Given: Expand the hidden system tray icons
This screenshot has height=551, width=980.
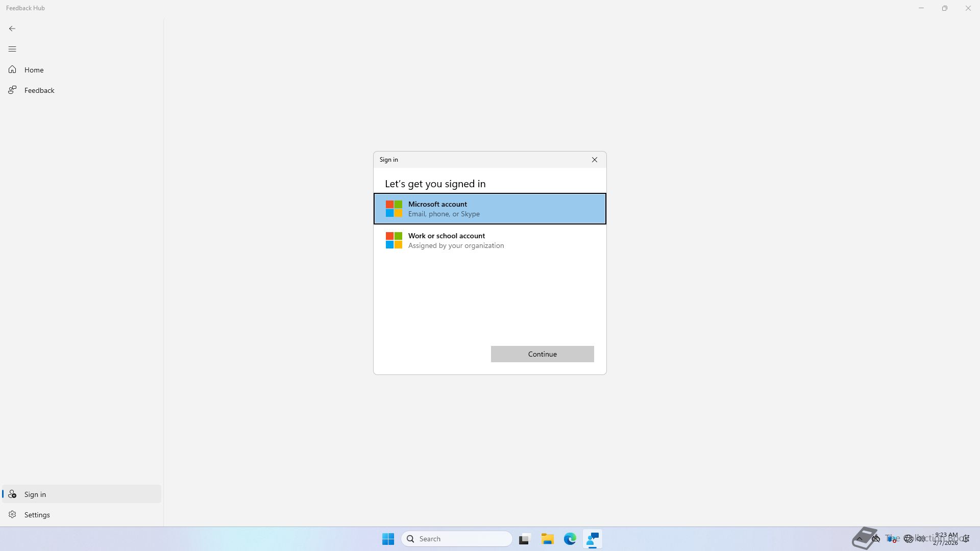Looking at the screenshot, I should tap(860, 539).
